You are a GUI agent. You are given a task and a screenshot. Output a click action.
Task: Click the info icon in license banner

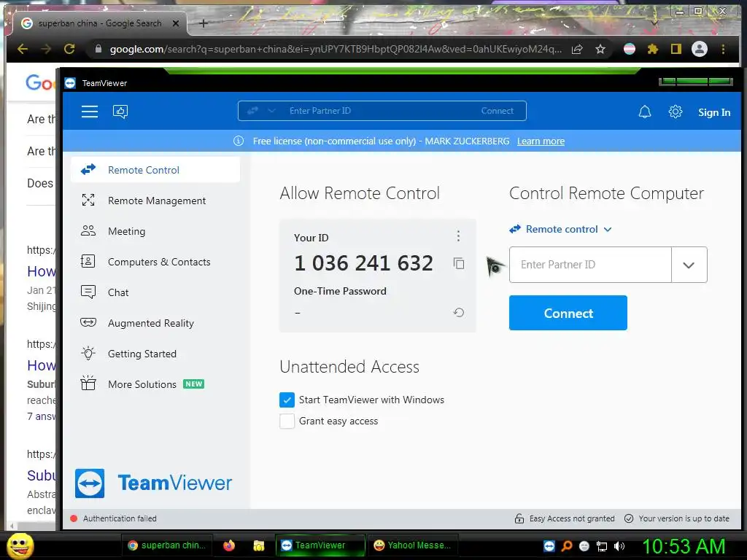(239, 141)
